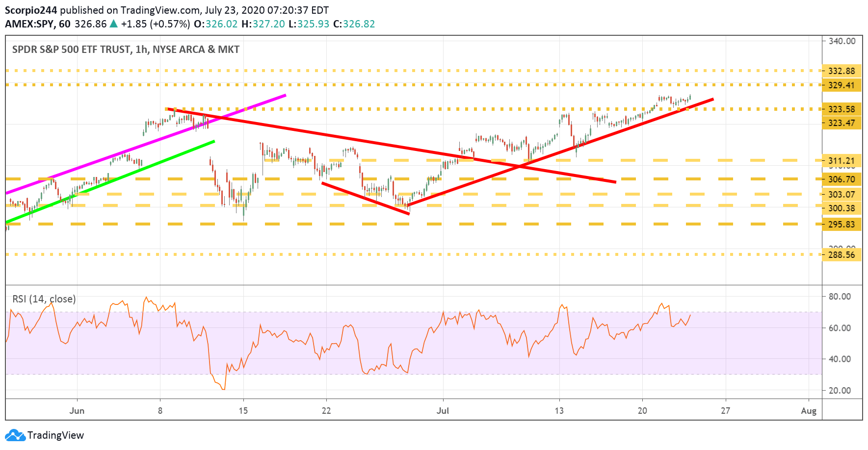Click the Jun date label on time axis

click(x=77, y=411)
